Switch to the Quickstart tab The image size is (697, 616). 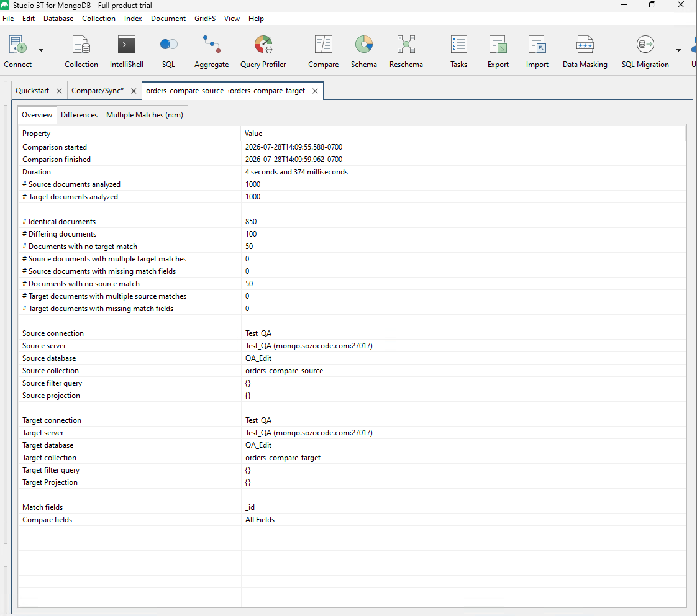click(32, 91)
